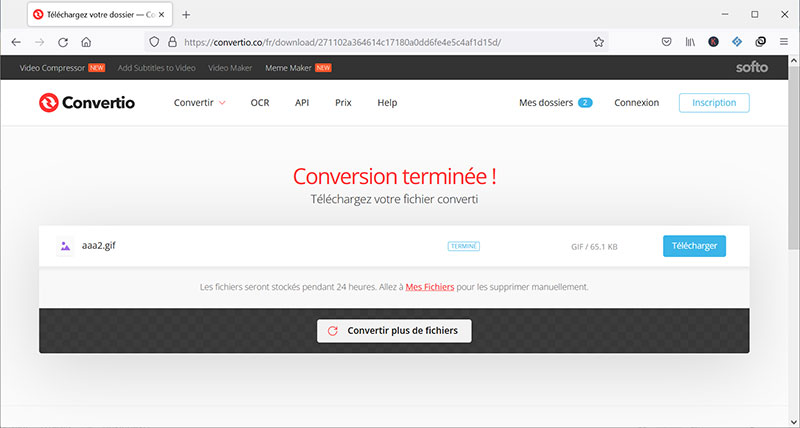
Task: Close the Téléchargez votre dossier tab
Action: [161, 15]
